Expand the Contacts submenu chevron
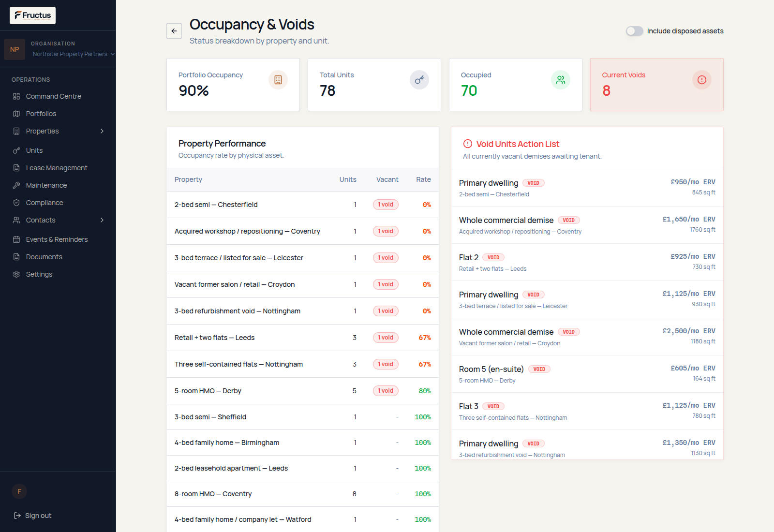The height and width of the screenshot is (532, 774). 102,220
